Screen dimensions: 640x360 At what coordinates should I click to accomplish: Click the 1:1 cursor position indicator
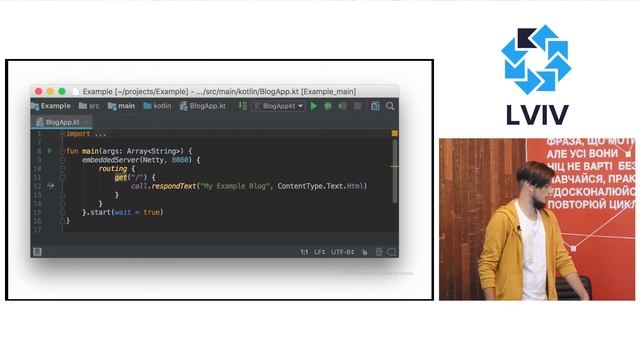[304, 252]
